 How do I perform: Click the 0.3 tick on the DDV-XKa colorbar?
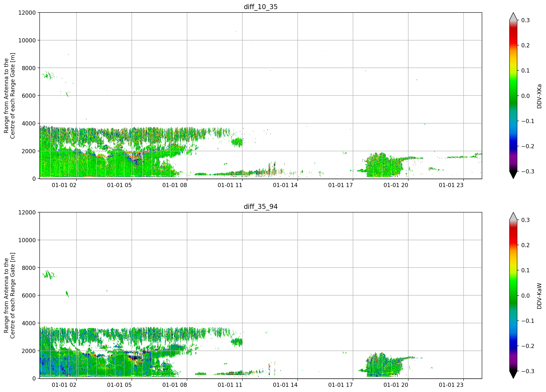[525, 20]
